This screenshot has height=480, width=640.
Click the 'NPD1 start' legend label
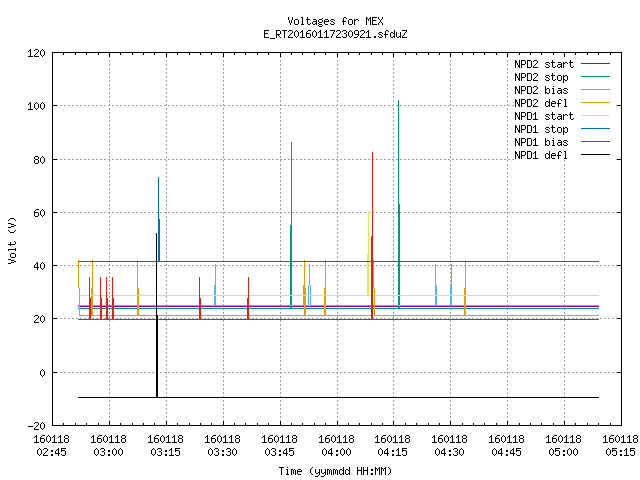(x=544, y=116)
